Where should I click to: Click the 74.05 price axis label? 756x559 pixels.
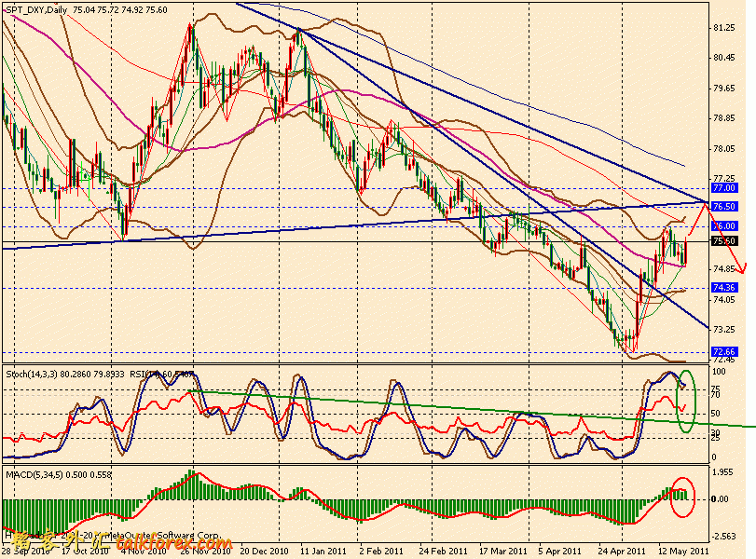pyautogui.click(x=723, y=299)
